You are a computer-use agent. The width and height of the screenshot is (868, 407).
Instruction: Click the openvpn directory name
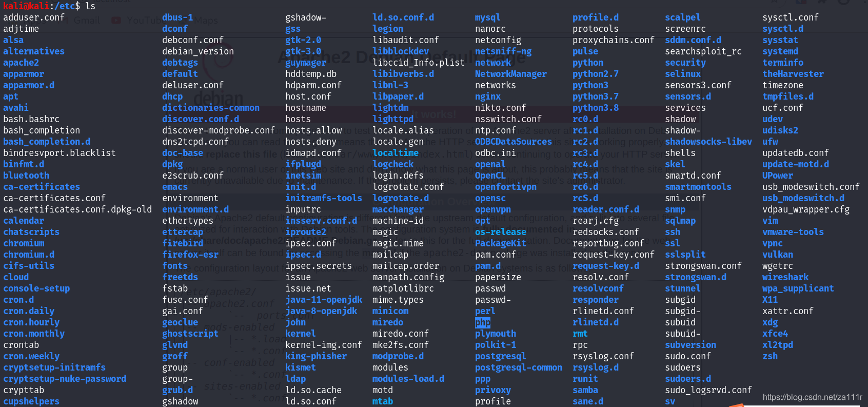pos(493,209)
